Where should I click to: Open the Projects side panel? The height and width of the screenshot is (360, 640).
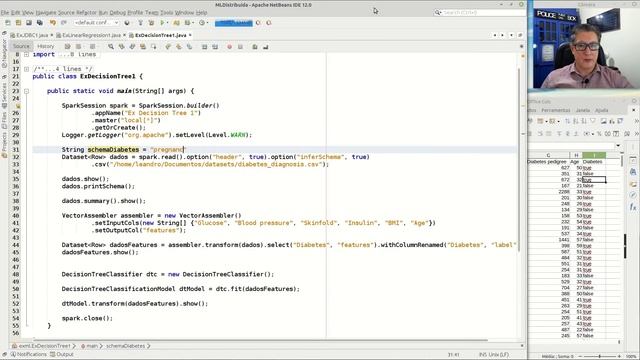click(x=4, y=145)
